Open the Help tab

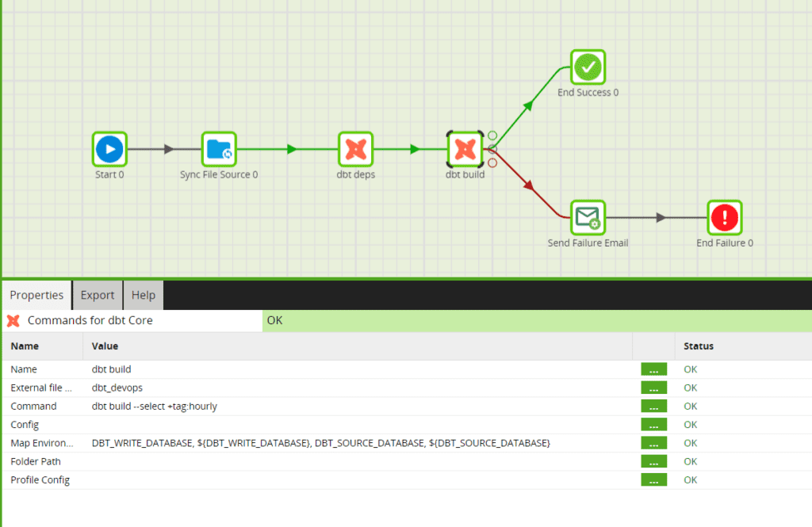pos(144,295)
